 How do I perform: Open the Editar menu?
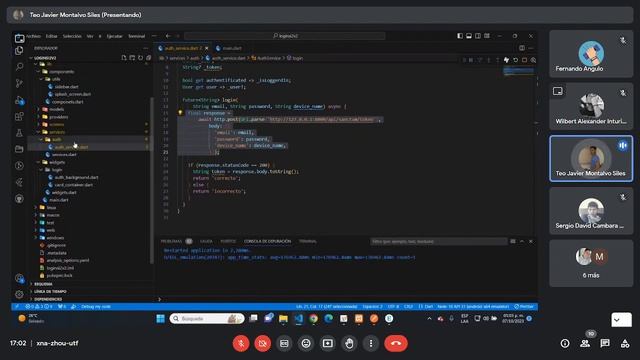click(51, 36)
